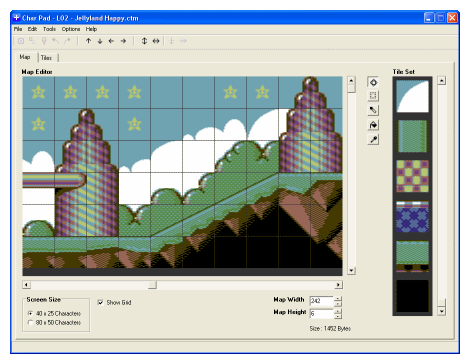Toggle the Show Grid checkbox
This screenshot has height=364, width=470.
coord(100,302)
